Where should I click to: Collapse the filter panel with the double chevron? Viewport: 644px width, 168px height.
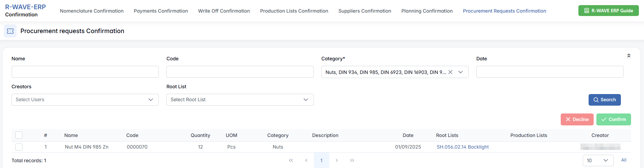tap(629, 56)
